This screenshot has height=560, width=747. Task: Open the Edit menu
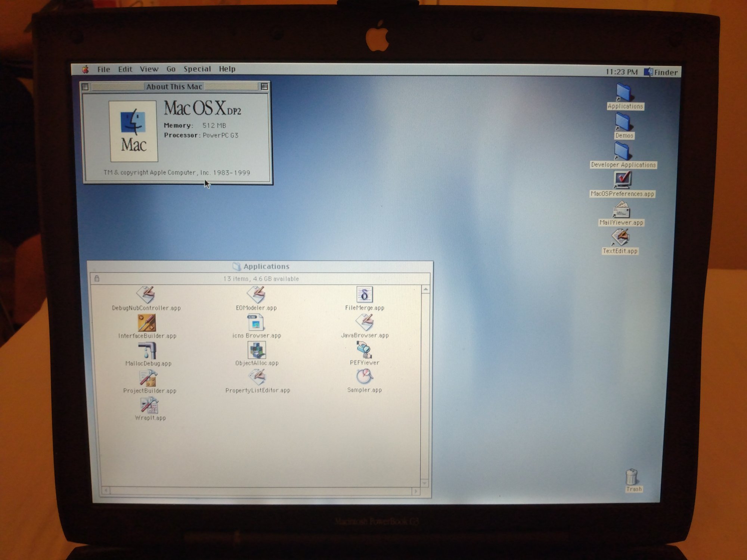(x=125, y=69)
